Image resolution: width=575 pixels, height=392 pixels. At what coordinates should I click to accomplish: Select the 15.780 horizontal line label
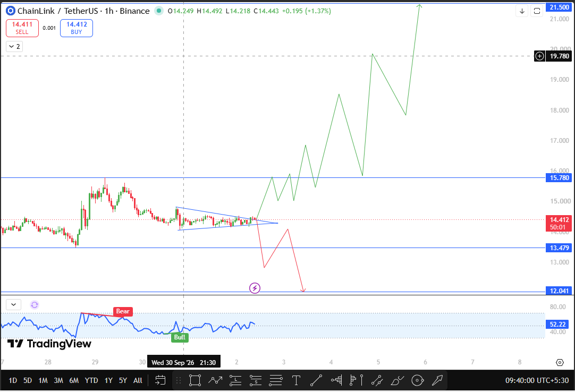coord(559,178)
